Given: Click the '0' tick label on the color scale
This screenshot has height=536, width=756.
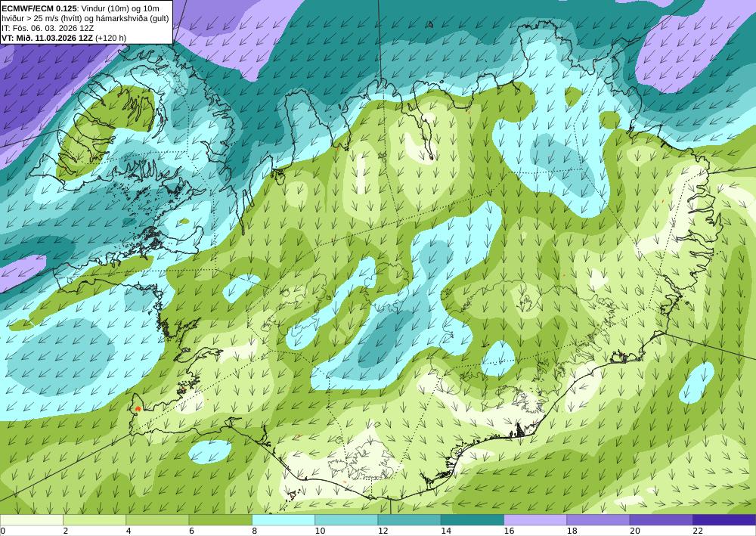Looking at the screenshot, I should click(2, 531).
